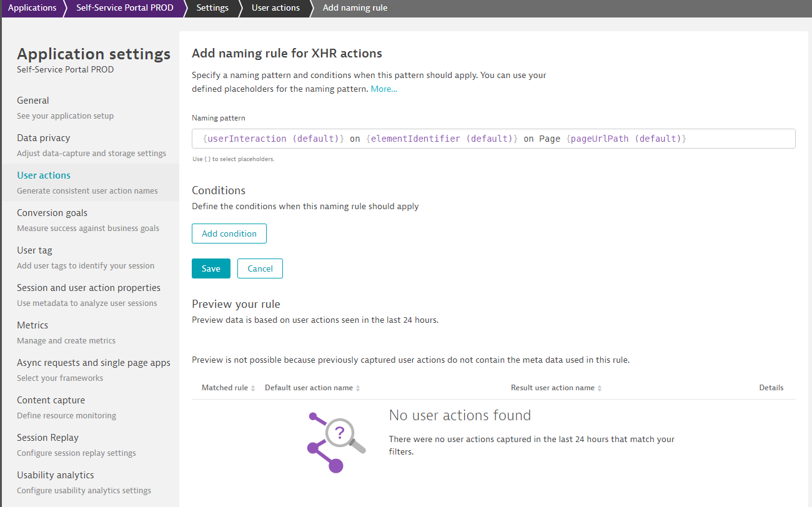
Task: Save the naming rule
Action: tap(210, 268)
